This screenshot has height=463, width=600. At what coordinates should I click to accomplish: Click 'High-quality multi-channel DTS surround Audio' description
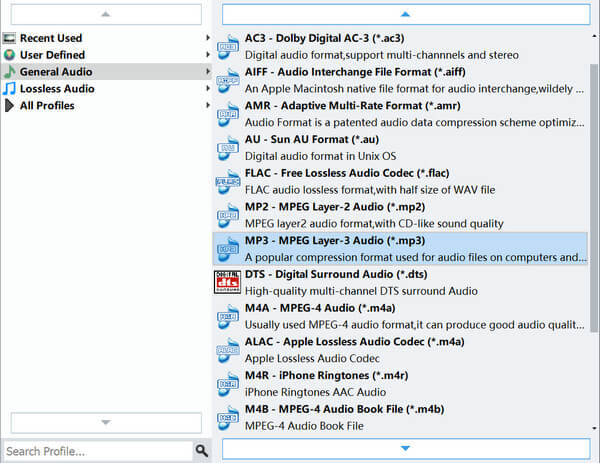(361, 291)
